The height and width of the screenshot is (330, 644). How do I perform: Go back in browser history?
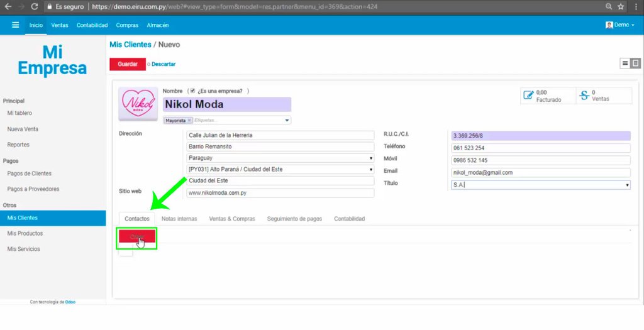click(x=8, y=6)
